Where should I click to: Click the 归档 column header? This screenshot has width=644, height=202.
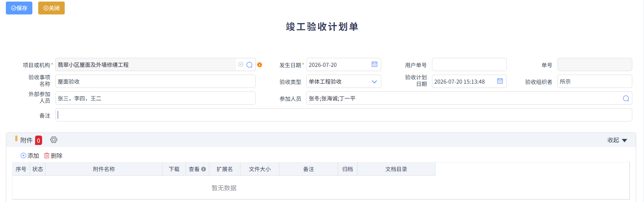tap(348, 169)
